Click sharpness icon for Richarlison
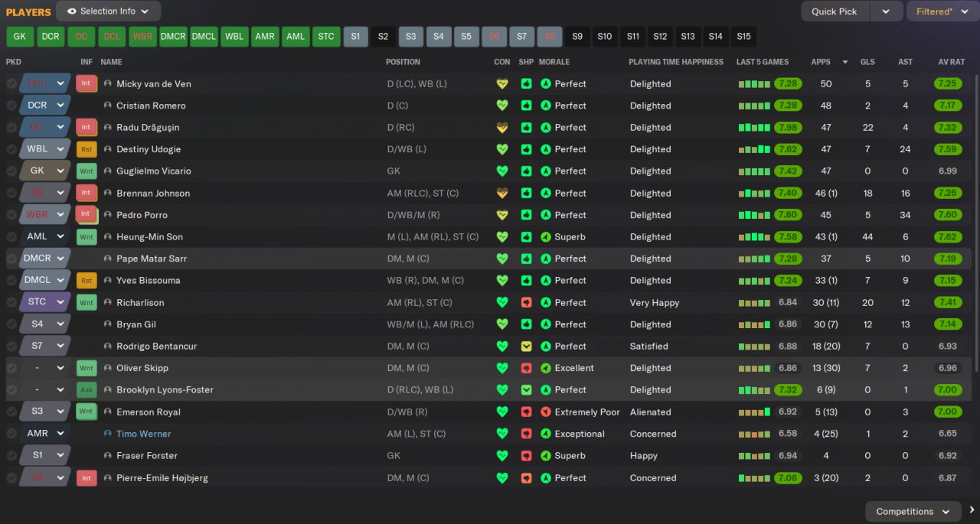This screenshot has width=980, height=524. click(526, 302)
